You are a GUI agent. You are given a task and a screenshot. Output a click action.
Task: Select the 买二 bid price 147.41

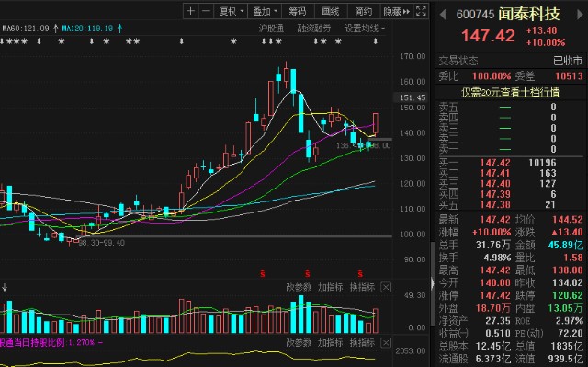(x=495, y=173)
